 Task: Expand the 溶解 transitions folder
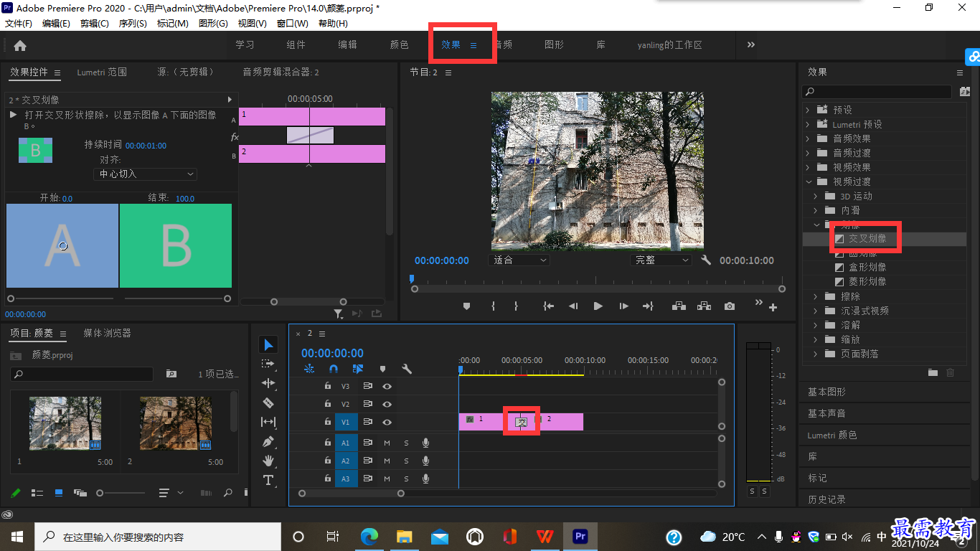click(x=816, y=325)
